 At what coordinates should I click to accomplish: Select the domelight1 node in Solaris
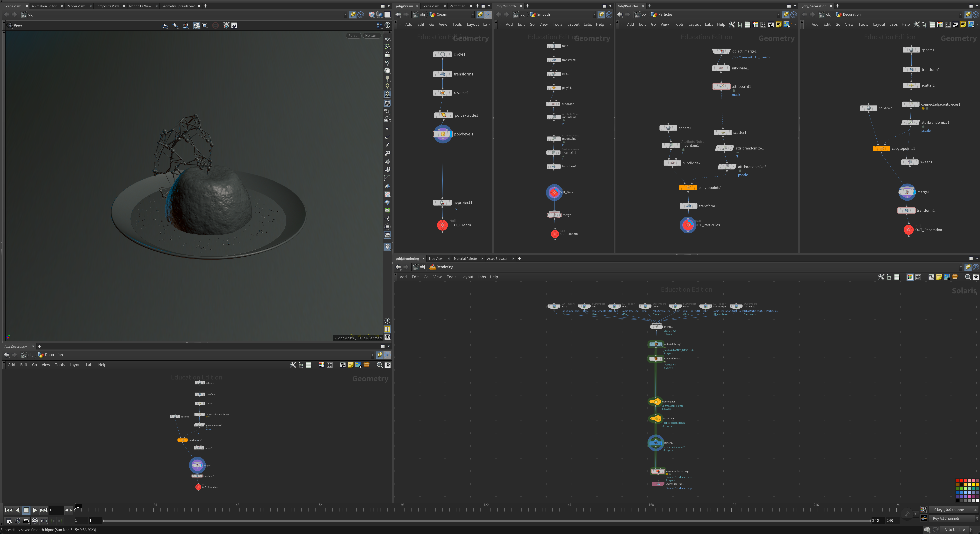point(655,401)
